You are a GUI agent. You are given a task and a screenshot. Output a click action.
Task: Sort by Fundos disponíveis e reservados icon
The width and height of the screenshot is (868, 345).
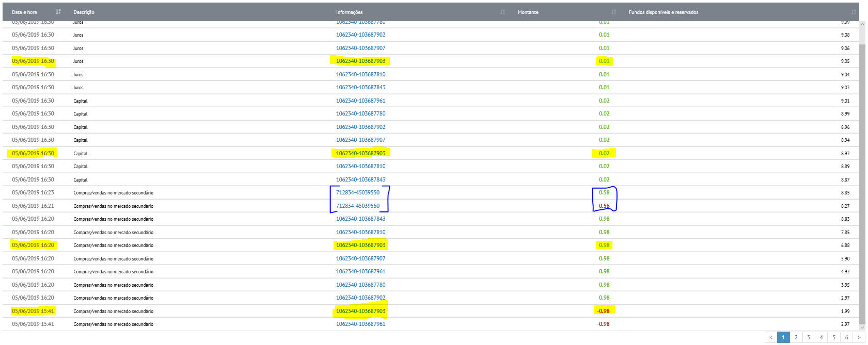click(854, 12)
